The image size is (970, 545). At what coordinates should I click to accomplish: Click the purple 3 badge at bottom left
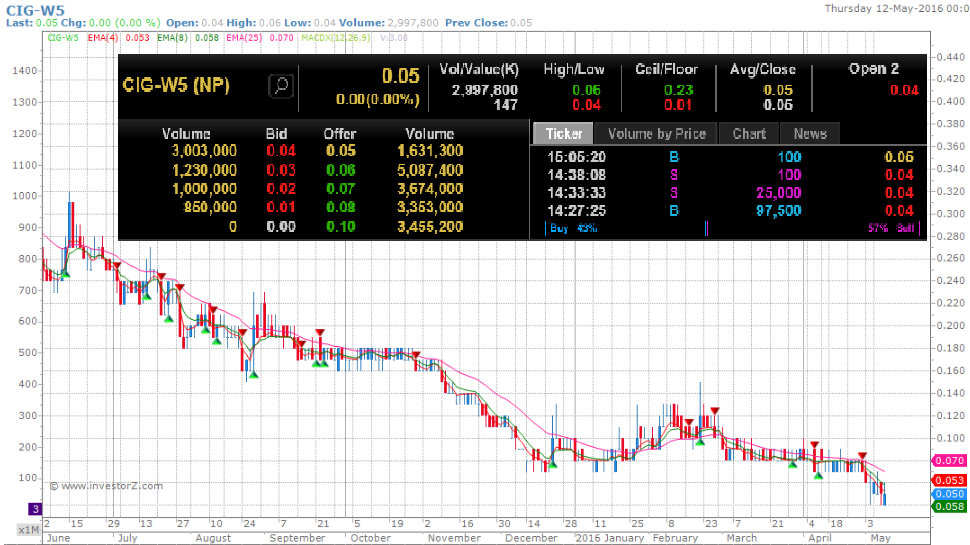coord(34,508)
